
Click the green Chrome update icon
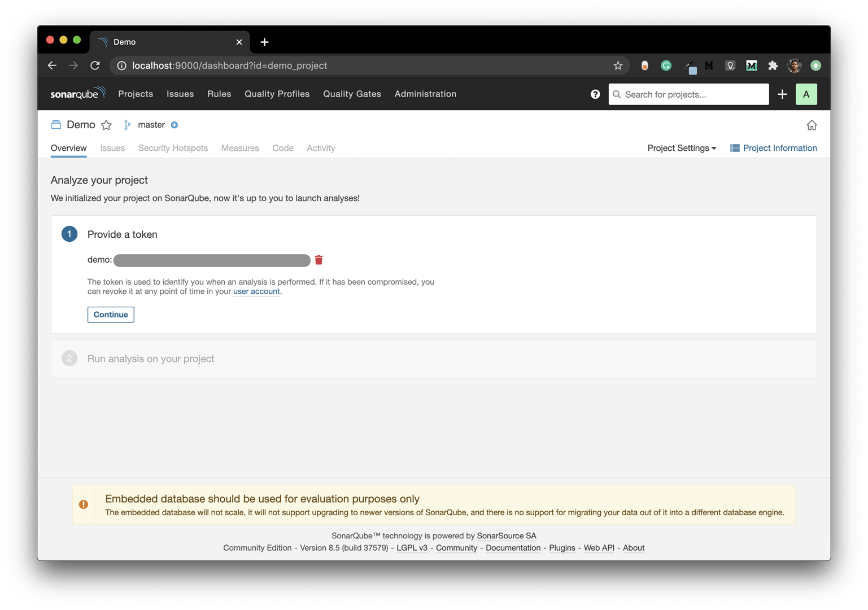point(815,66)
